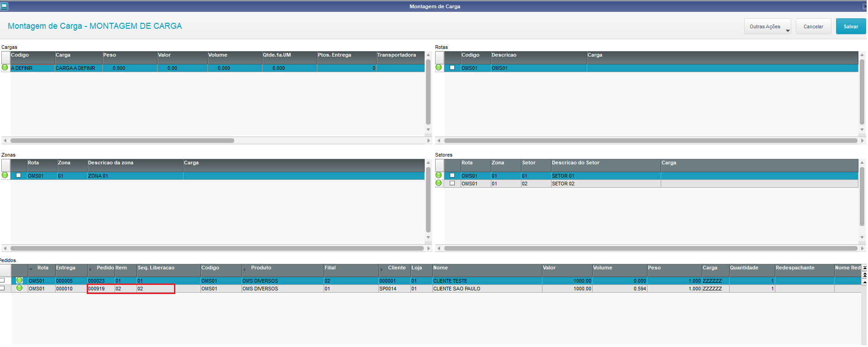Click Seq. Liberacao column header in Pedidos

pos(168,270)
